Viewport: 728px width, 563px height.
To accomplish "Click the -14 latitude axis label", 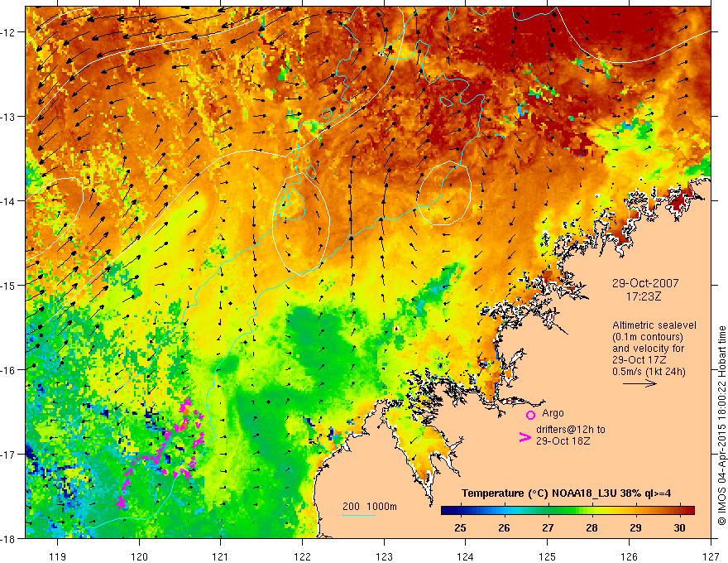I will 8,201.
